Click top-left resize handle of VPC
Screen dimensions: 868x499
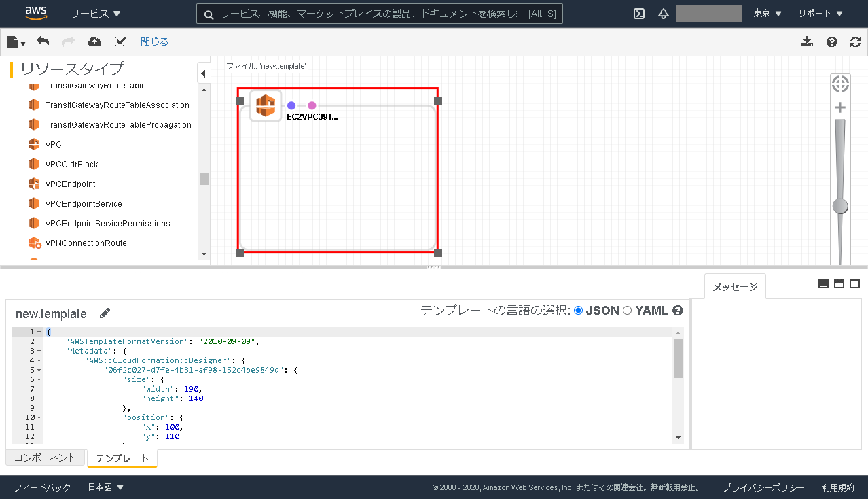240,101
